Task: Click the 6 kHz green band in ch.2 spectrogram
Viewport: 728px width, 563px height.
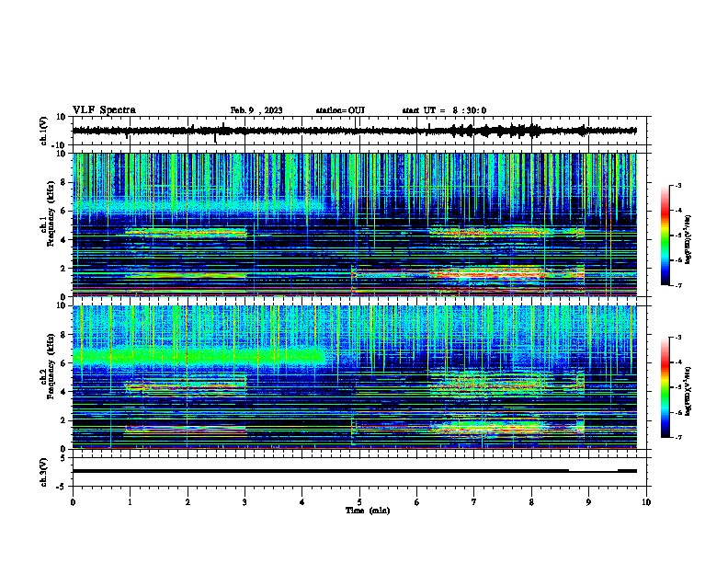Action: coord(199,357)
